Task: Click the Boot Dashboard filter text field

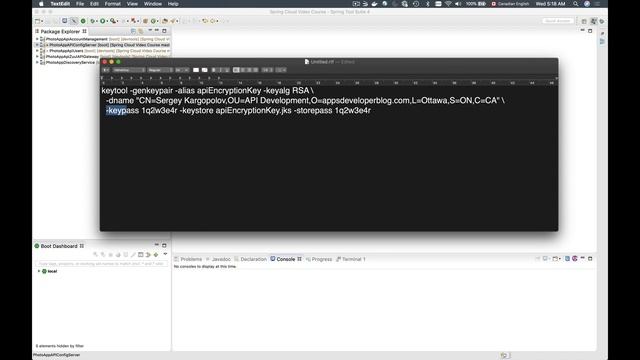Action: [102, 264]
